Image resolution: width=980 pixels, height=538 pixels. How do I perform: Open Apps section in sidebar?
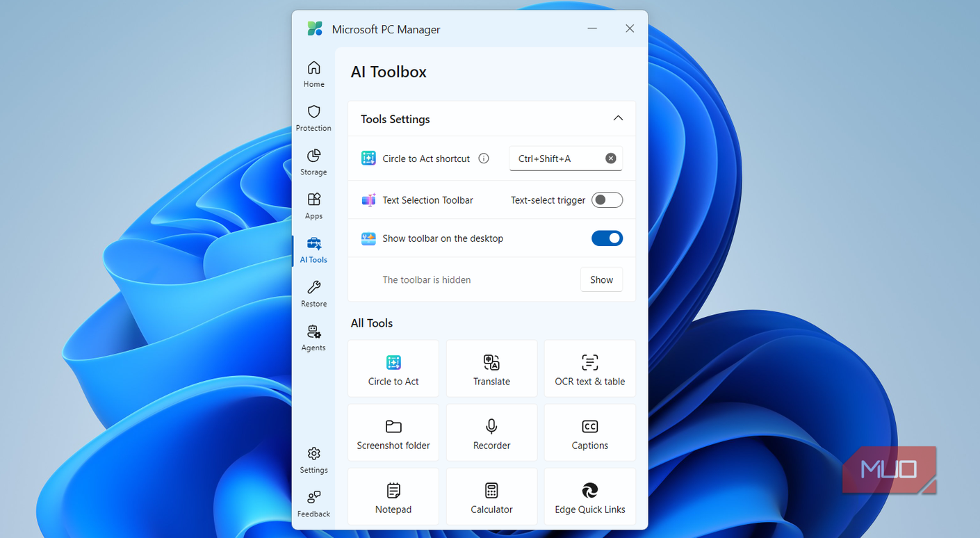pos(313,206)
